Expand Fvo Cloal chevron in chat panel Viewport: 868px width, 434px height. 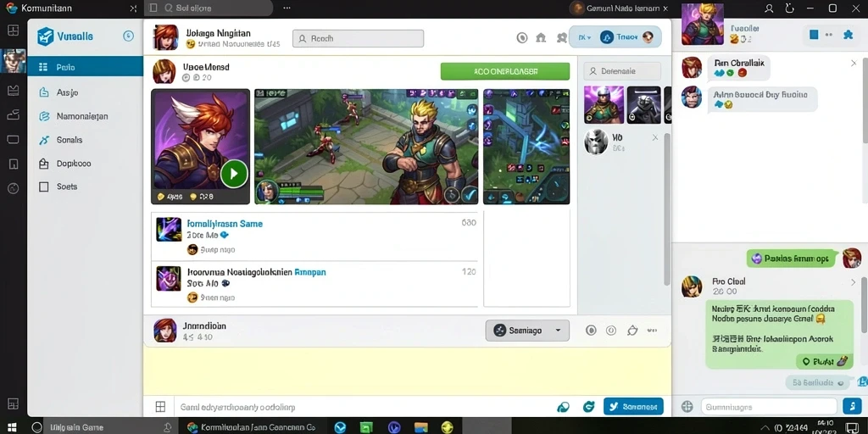[853, 282]
